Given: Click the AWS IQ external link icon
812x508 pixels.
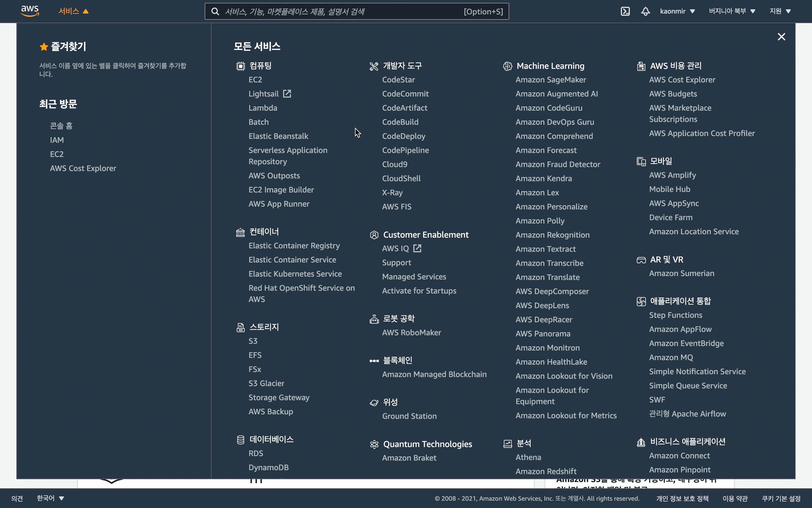Looking at the screenshot, I should click(x=417, y=248).
